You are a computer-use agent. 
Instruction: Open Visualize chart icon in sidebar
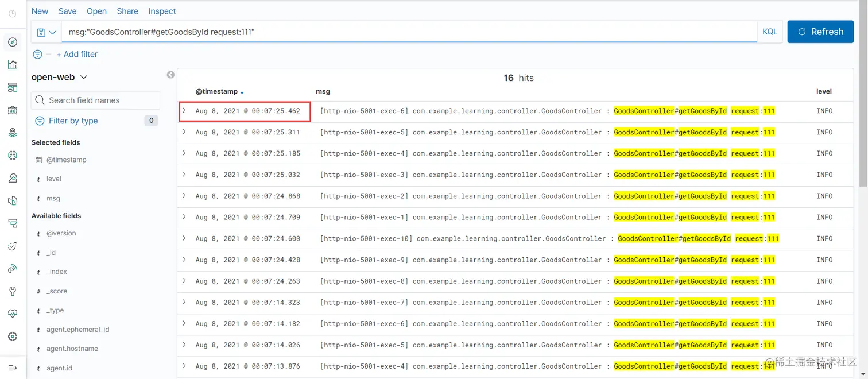[x=13, y=65]
